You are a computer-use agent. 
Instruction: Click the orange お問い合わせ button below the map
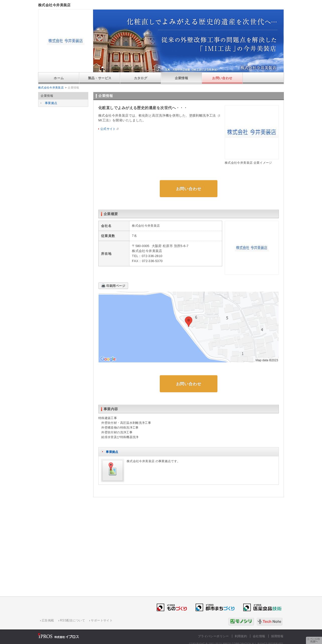click(x=189, y=384)
